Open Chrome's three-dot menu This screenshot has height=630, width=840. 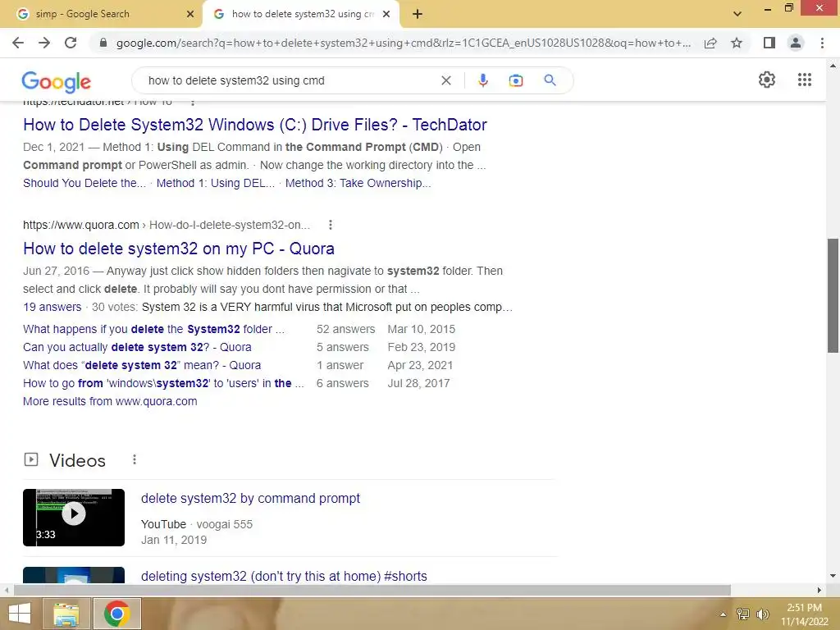coord(822,43)
